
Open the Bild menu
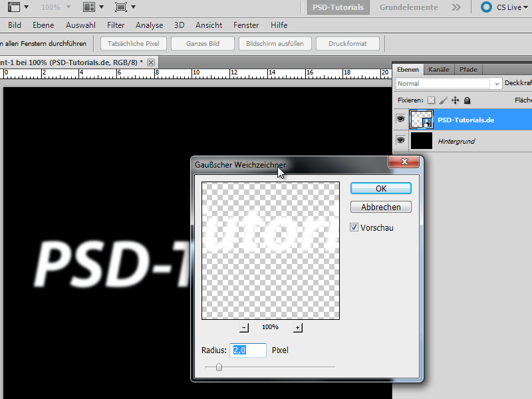15,25
